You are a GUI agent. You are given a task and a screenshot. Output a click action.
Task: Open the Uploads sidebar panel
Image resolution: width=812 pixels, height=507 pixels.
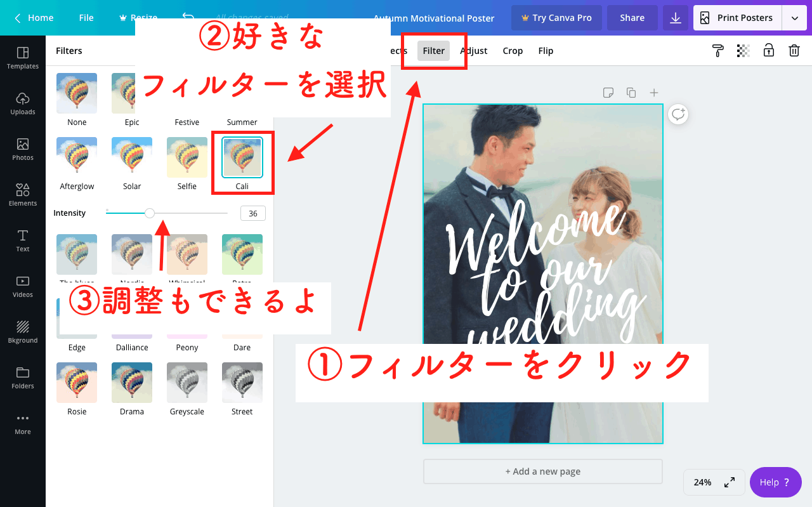click(23, 103)
